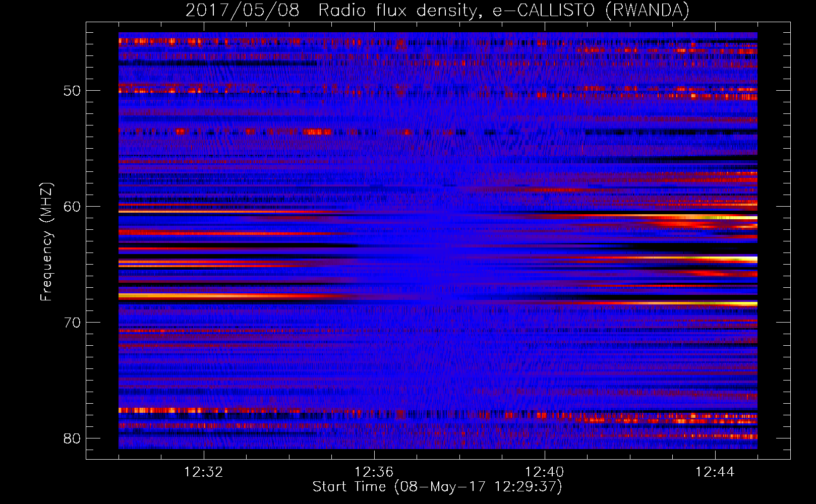Click the "Frequency (MHZ)" axis label
This screenshot has width=816, height=504.
(x=46, y=242)
